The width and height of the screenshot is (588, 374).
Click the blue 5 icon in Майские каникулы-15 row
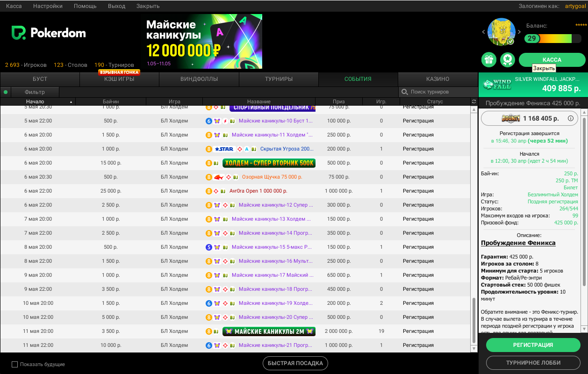[209, 247]
